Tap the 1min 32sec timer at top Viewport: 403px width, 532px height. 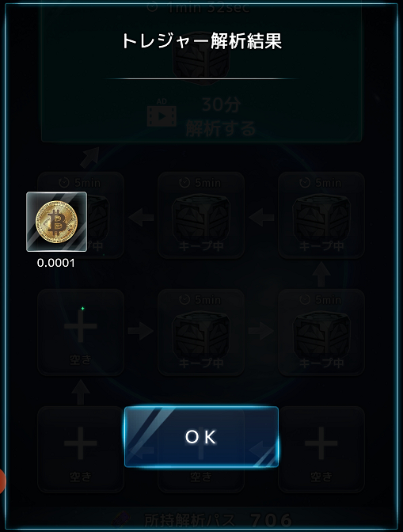click(x=200, y=7)
